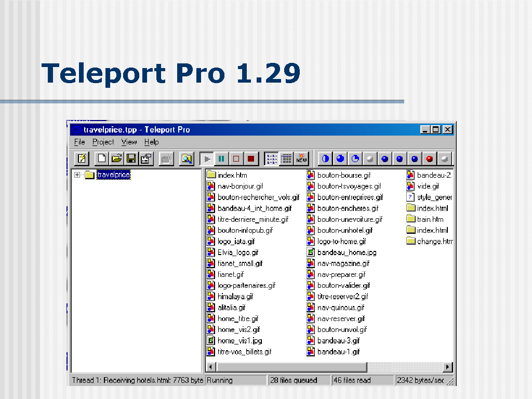Viewport: 532px width, 399px height.
Task: Stop the project with hollow square button
Action: point(236,158)
